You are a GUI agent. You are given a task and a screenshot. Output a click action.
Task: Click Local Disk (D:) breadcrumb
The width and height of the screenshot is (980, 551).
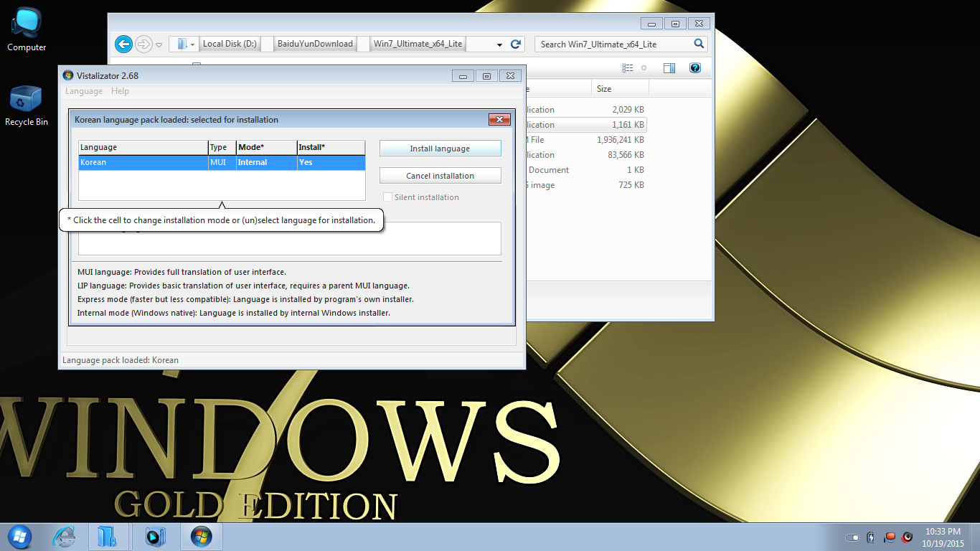click(x=230, y=44)
